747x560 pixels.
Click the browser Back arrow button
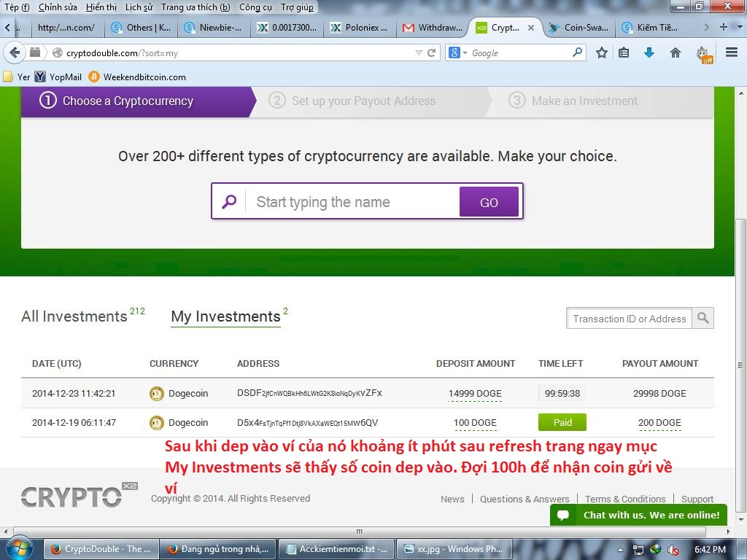(x=15, y=52)
